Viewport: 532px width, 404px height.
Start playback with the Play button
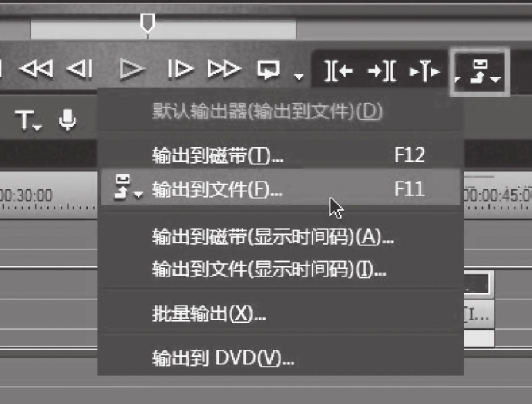click(132, 69)
